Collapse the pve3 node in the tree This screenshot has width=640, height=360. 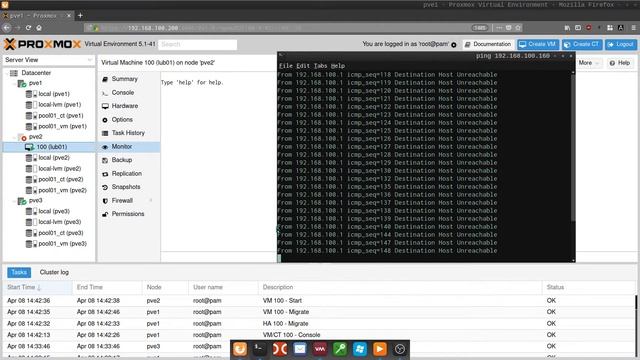[x=14, y=201]
